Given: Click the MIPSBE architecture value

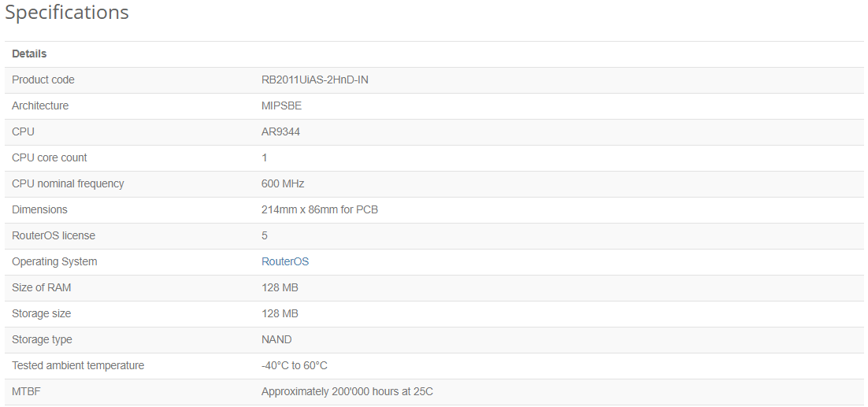Looking at the screenshot, I should pyautogui.click(x=282, y=105).
